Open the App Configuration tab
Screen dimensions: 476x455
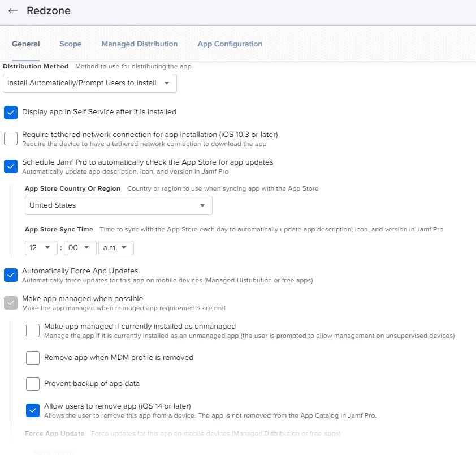pyautogui.click(x=230, y=44)
